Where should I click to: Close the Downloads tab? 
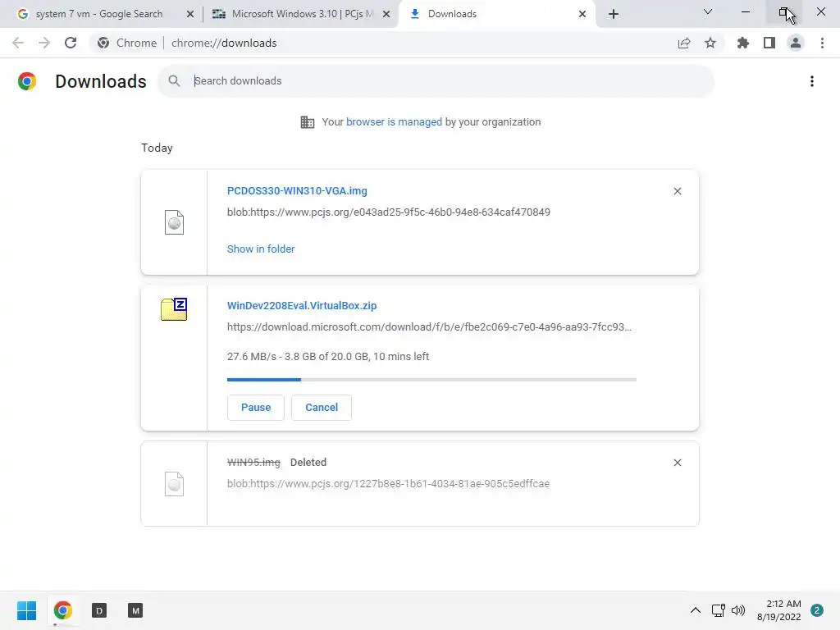(x=582, y=15)
